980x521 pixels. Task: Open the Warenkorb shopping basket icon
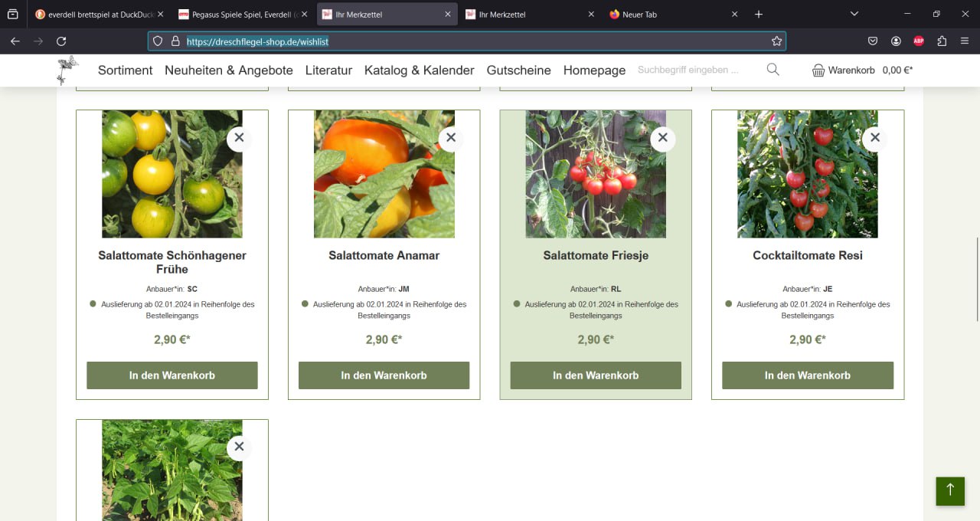[x=818, y=70]
